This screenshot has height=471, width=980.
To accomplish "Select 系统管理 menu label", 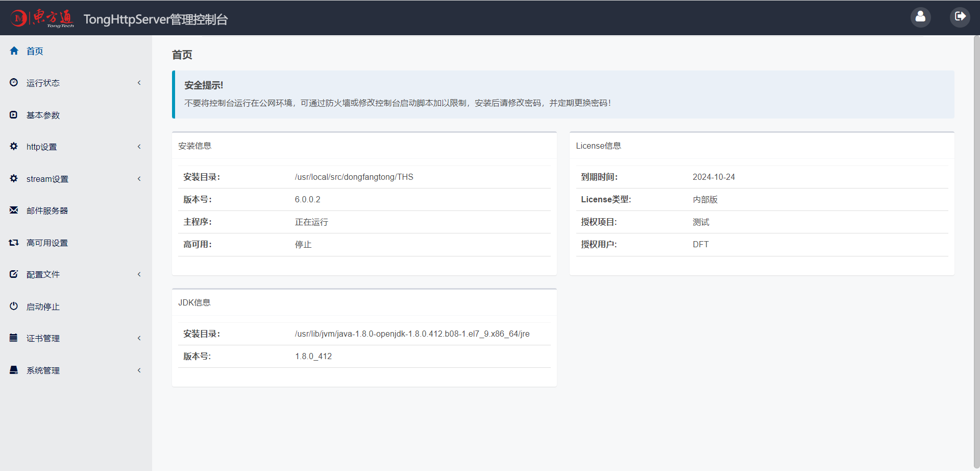I will click(x=43, y=370).
